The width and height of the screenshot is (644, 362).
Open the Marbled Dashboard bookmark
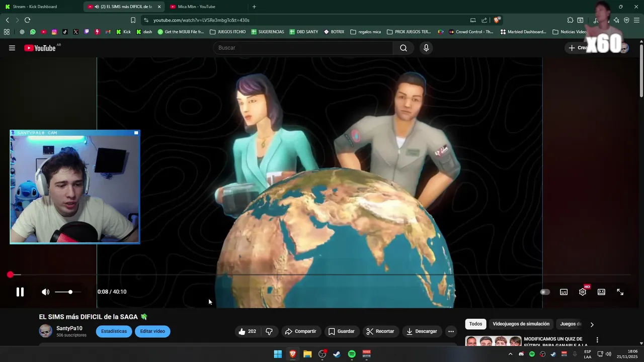pyautogui.click(x=523, y=32)
